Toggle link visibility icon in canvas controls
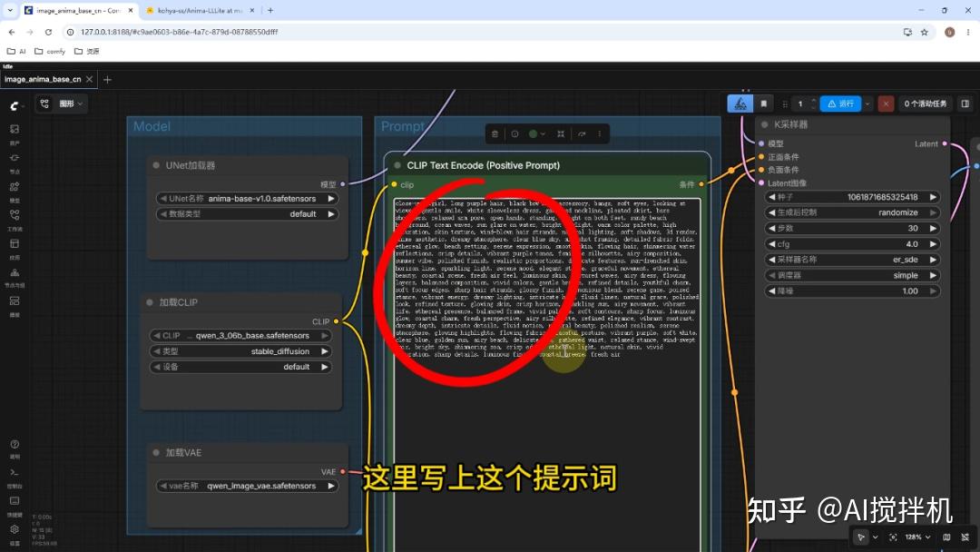The height and width of the screenshot is (552, 980). point(965,537)
